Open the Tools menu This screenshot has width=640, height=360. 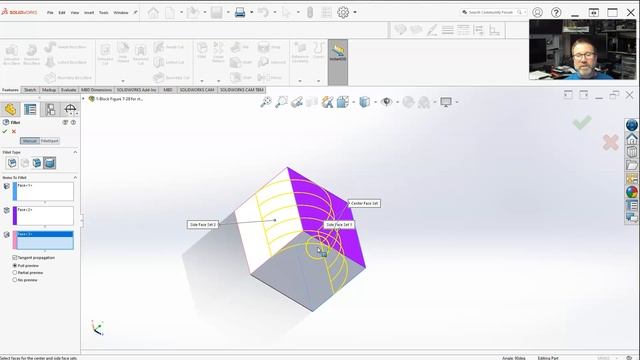pos(104,13)
